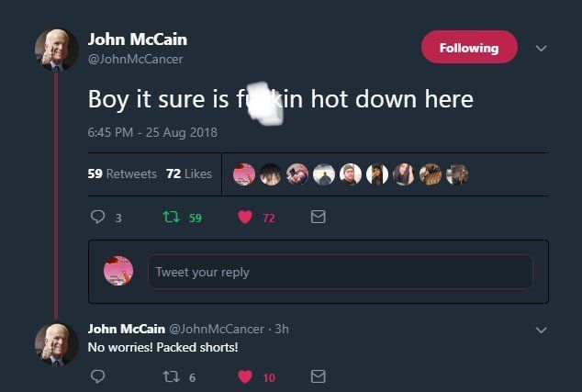The width and height of the screenshot is (582, 392).
Task: Click last liker avatar in likes row
Action: tap(457, 174)
